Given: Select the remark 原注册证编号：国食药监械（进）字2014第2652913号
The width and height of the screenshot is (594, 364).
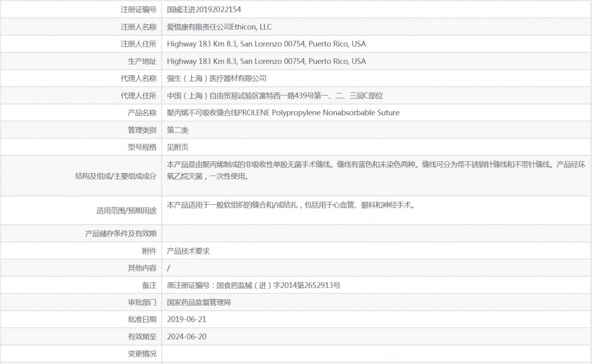Looking at the screenshot, I should 253,285.
